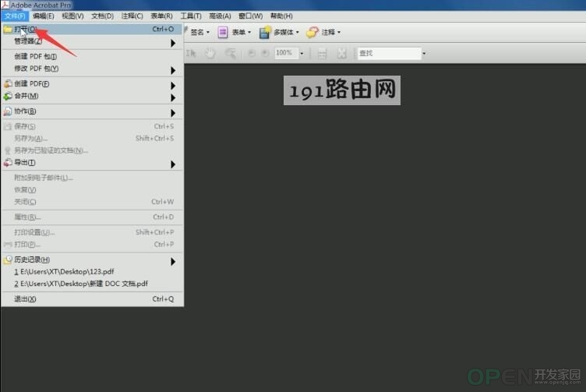
Task: Expand the Organizer (管理器) submenu arrow
Action: pyautogui.click(x=173, y=44)
